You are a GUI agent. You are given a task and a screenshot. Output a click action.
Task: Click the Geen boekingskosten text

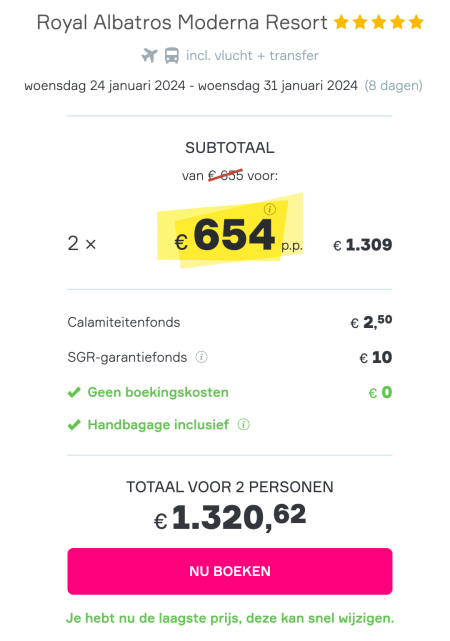pos(158,392)
